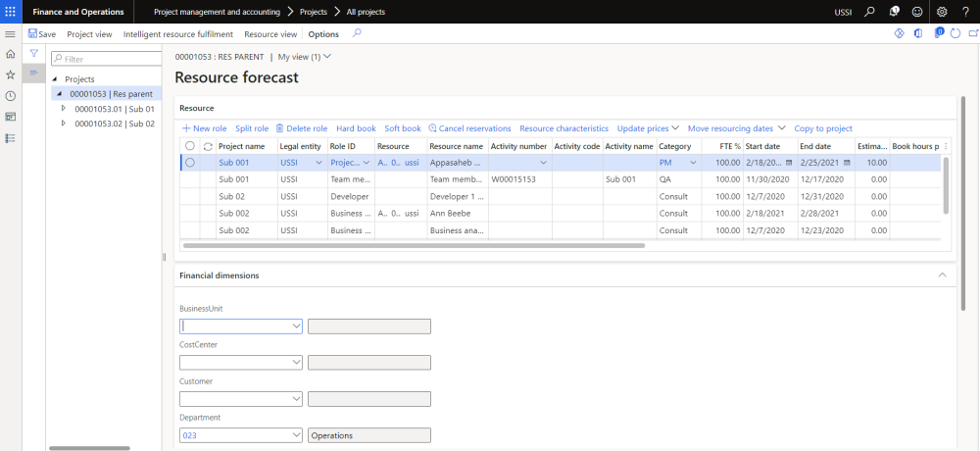Click the Hard book button

tap(356, 128)
